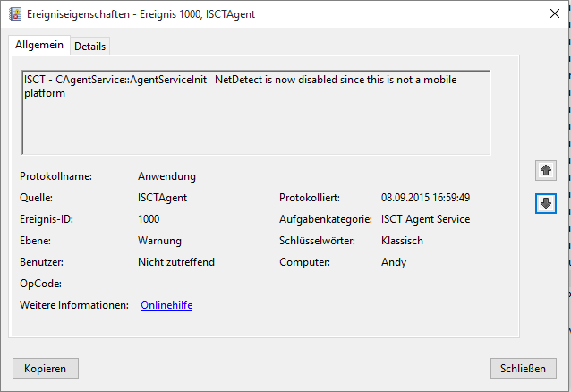Select the Protokollname value Anwendung

(166, 176)
